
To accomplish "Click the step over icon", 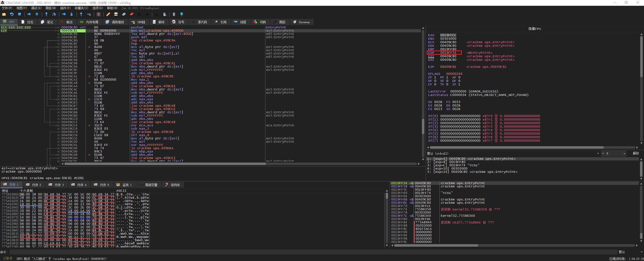I will tap(54, 14).
